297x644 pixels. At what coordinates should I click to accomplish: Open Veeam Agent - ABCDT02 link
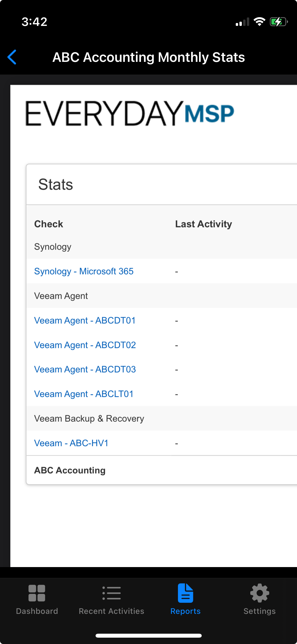point(85,345)
